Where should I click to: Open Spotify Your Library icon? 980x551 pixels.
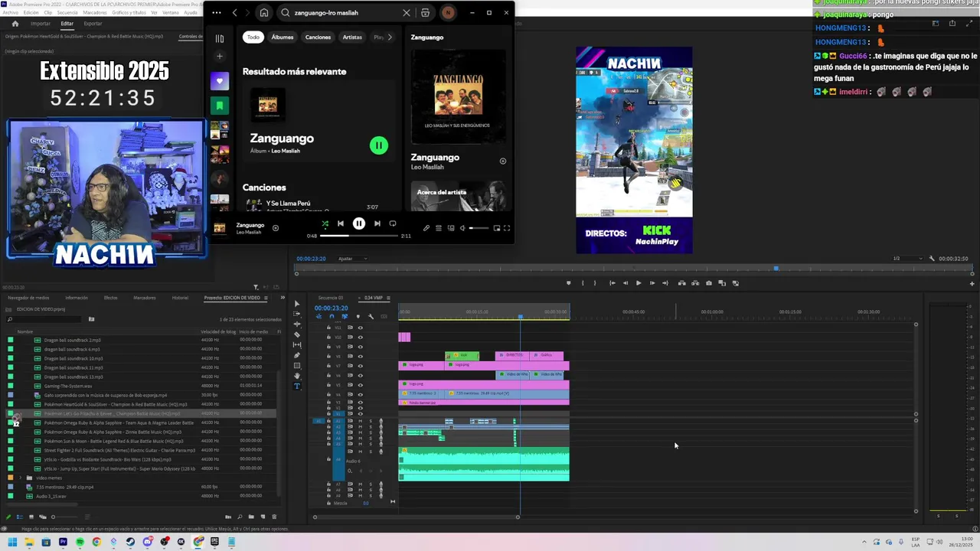(220, 38)
